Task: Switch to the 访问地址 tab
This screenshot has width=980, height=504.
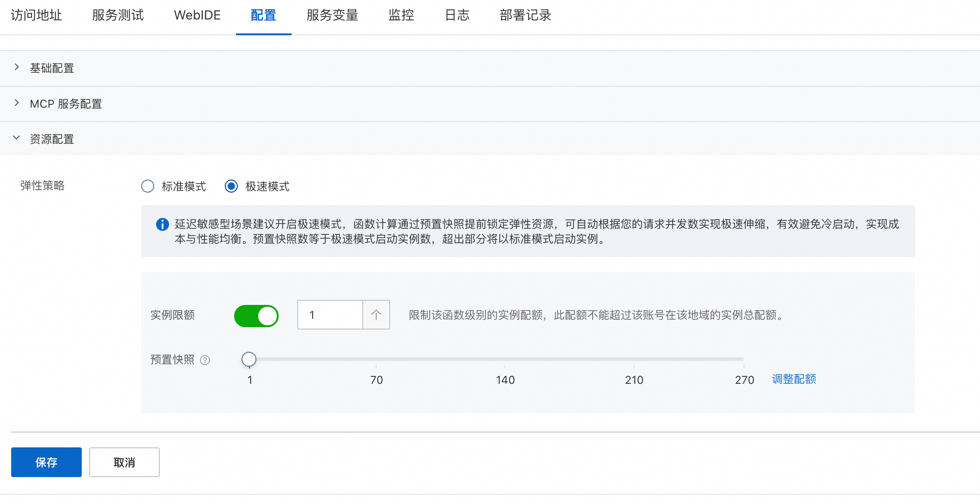Action: pos(36,15)
